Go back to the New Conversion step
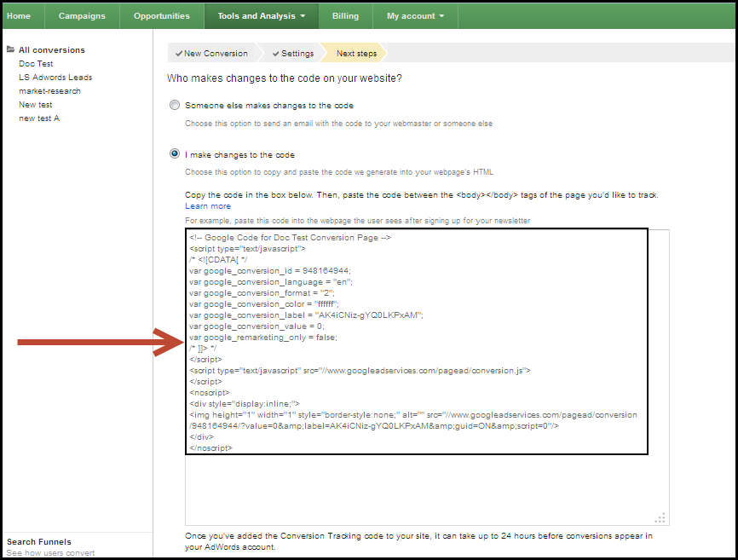 point(211,53)
